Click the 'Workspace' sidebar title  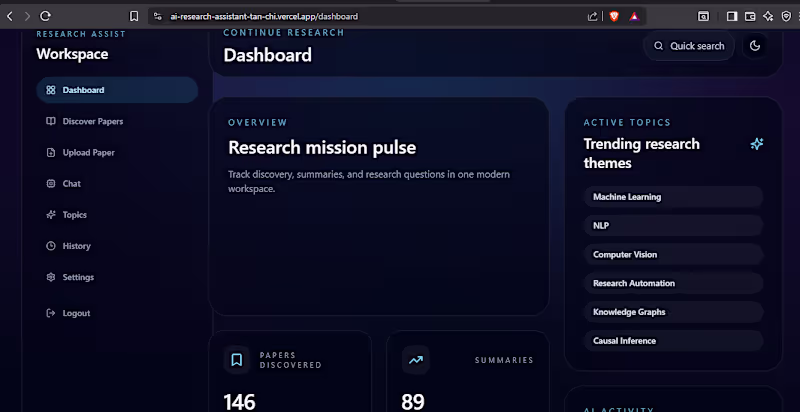(x=72, y=54)
